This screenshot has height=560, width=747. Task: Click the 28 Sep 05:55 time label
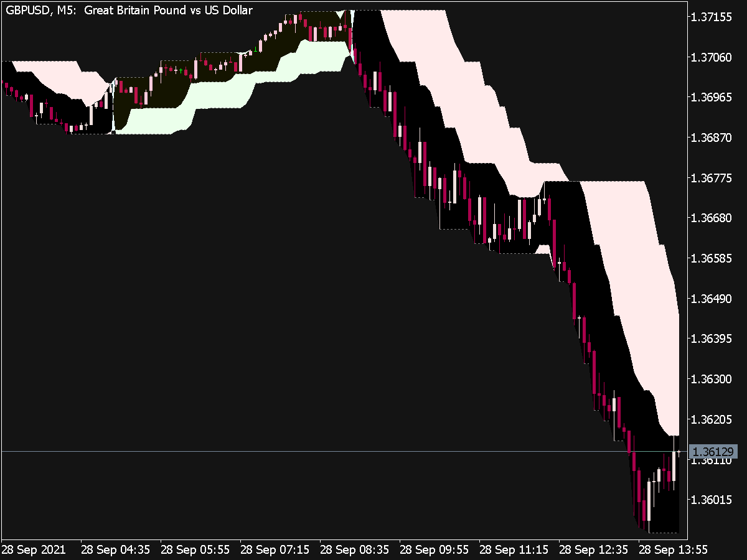(x=195, y=551)
